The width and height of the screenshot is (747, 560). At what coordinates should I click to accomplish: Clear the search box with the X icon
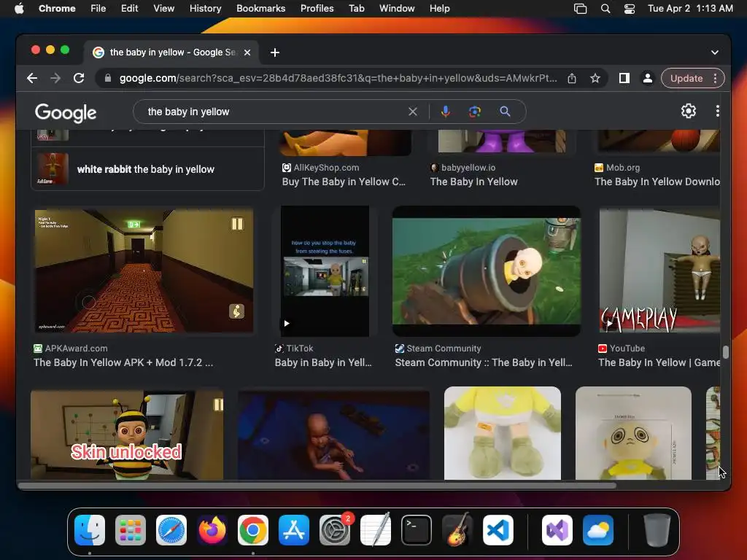tap(413, 112)
